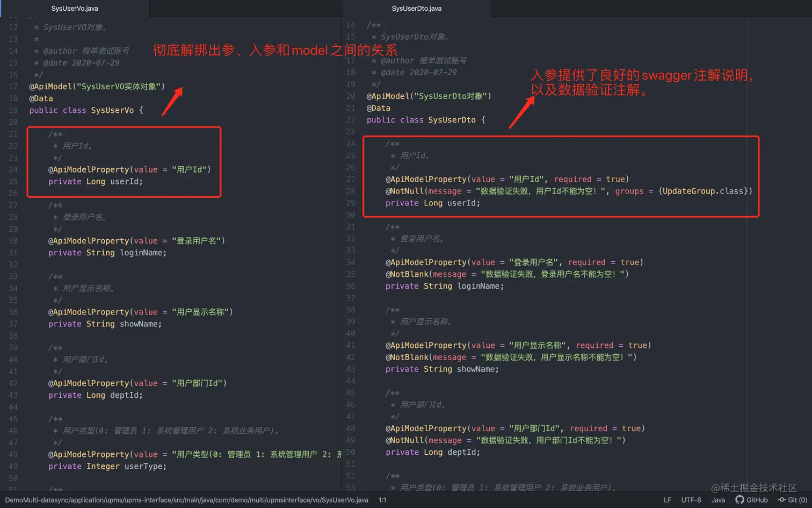Image resolution: width=812 pixels, height=508 pixels.
Task: Click line number 19 in SysUserVo.java gutter
Action: [13, 110]
